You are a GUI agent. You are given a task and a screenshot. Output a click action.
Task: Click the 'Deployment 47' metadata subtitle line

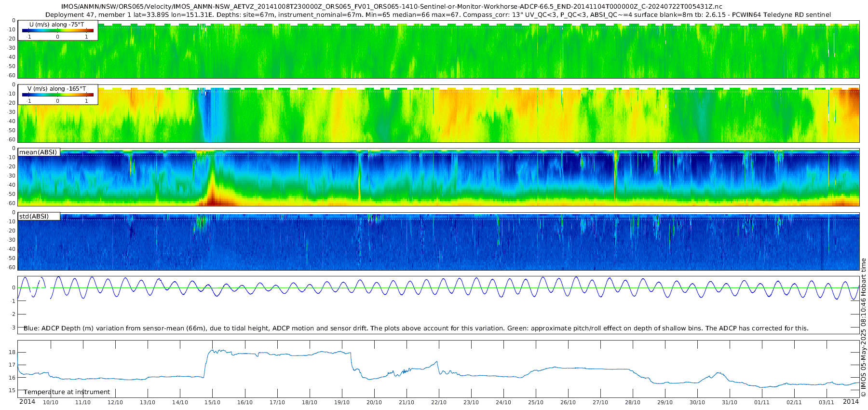point(438,15)
